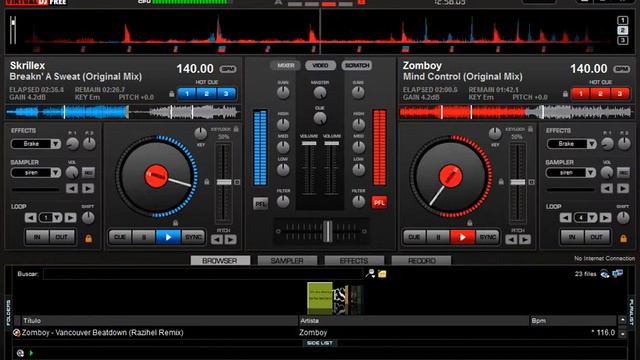Tap the right deck BPM button
Viewport: 640px width, 360px height.
coord(621,69)
